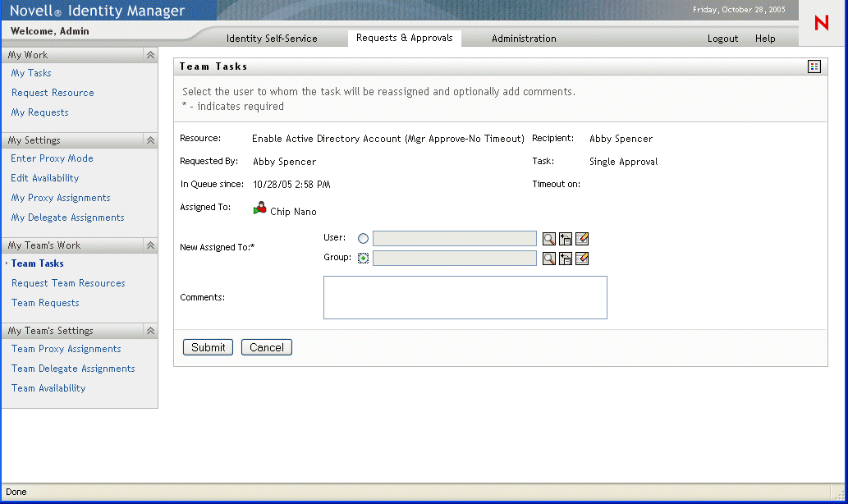Open Team Delegate Assignments link

pyautogui.click(x=73, y=369)
